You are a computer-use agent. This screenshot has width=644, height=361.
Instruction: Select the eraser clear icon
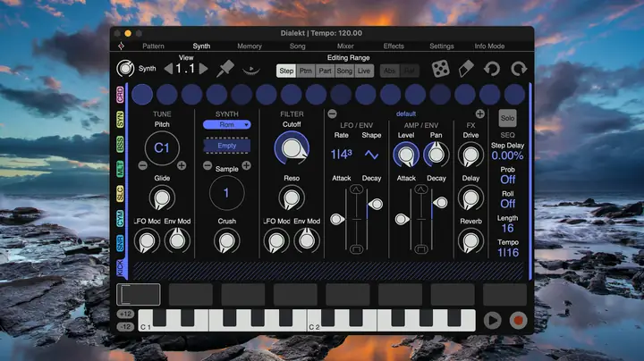(x=466, y=69)
